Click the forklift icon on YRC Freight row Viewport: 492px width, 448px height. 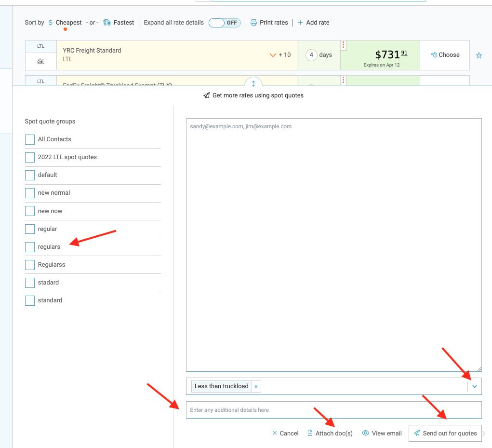(41, 61)
